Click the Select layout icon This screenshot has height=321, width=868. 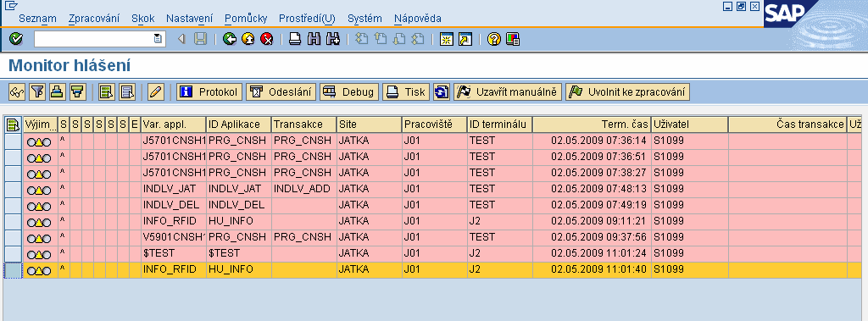click(107, 91)
